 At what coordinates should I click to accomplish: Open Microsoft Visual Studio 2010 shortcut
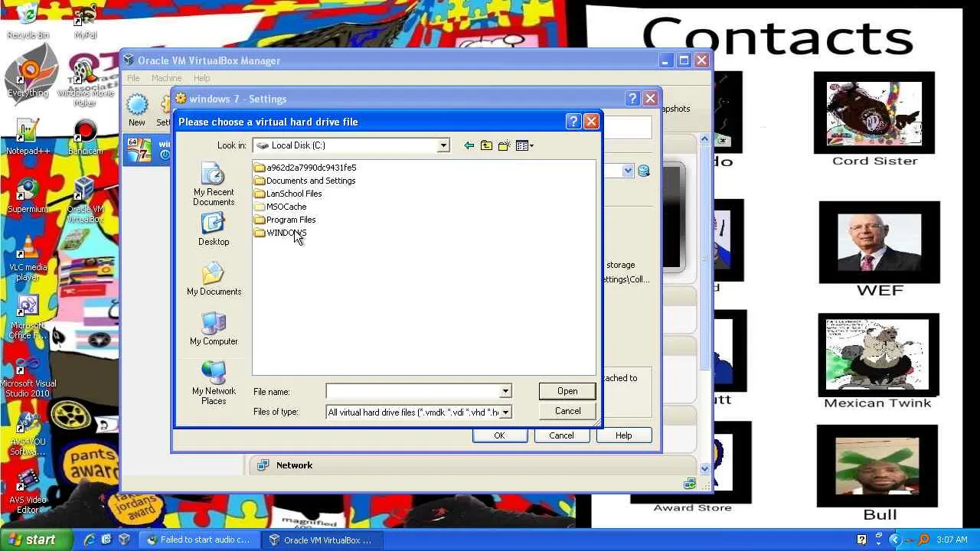coord(28,375)
